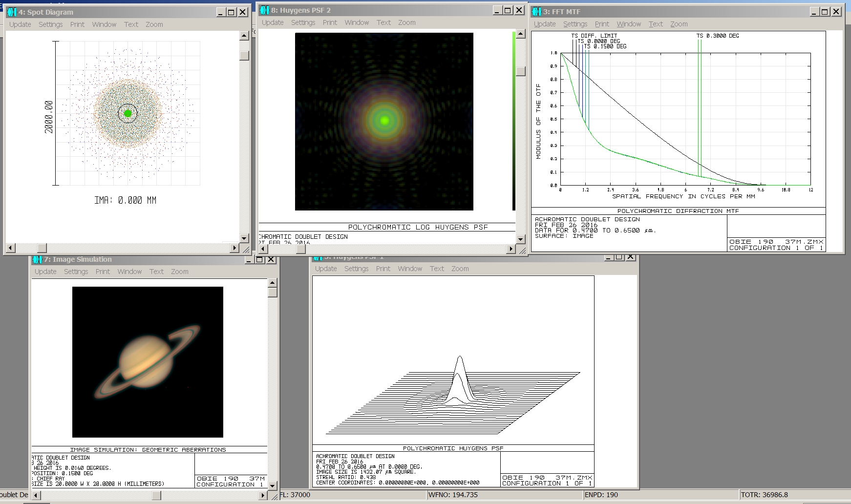Screen dimensions: 851x504
Task: Click Image Simulation horizontal scroll right arrow
Action: point(263,495)
